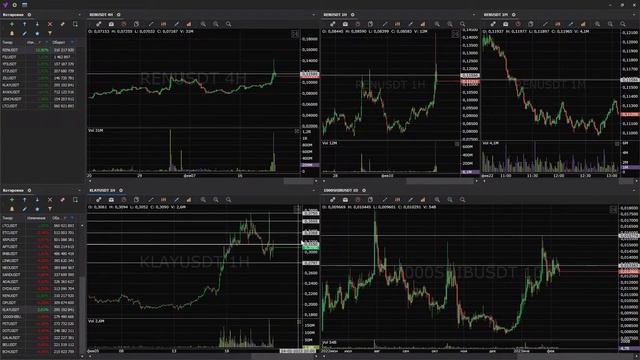Open the settings gear beside the REMUSDT 4H tab
This screenshot has height=360, width=640.
click(x=119, y=15)
